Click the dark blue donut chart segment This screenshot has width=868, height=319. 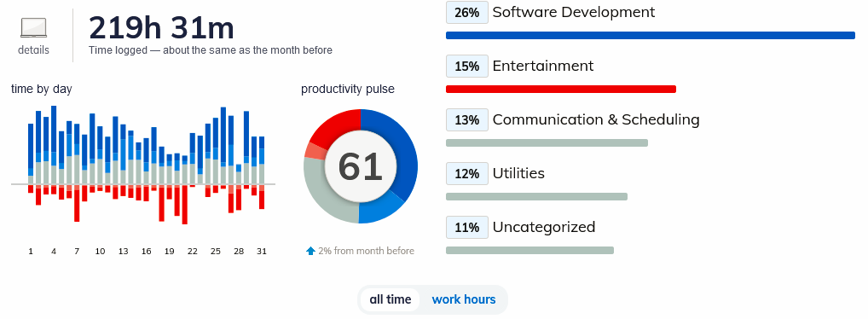[400, 149]
